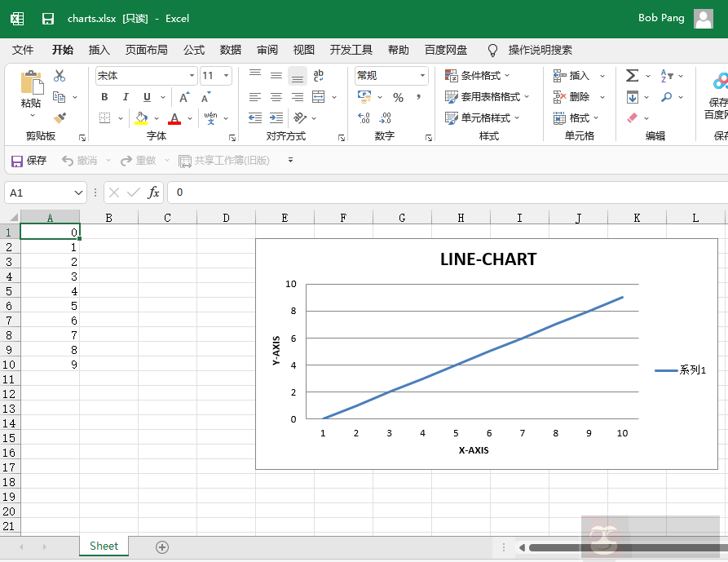Toggle italic formatting
Viewport: 728px width, 562px height.
coord(126,97)
